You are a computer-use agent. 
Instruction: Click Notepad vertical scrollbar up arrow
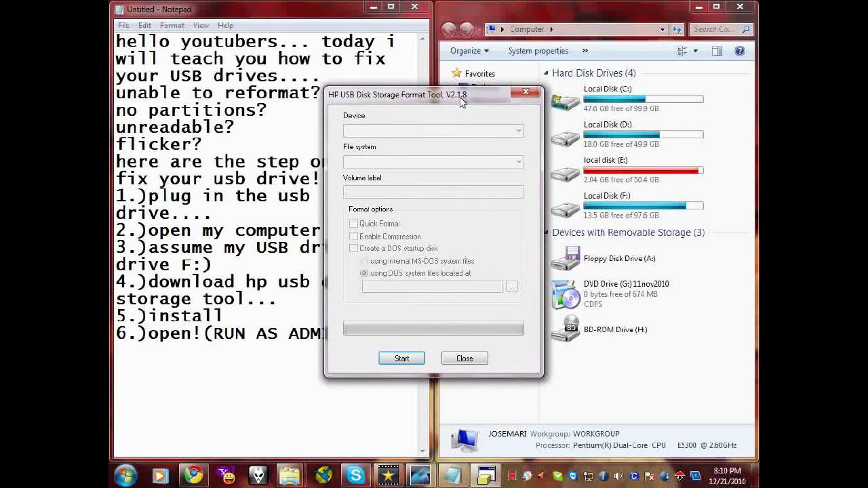tap(423, 40)
